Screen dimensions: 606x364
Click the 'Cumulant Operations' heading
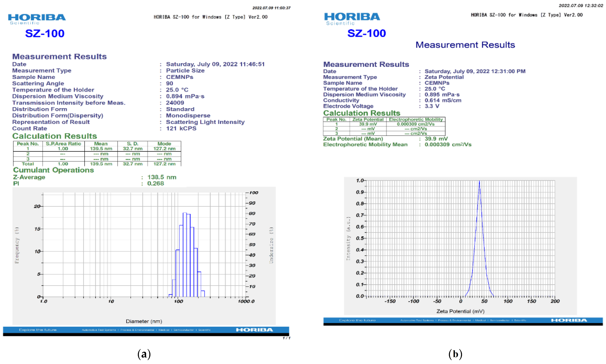tap(54, 170)
